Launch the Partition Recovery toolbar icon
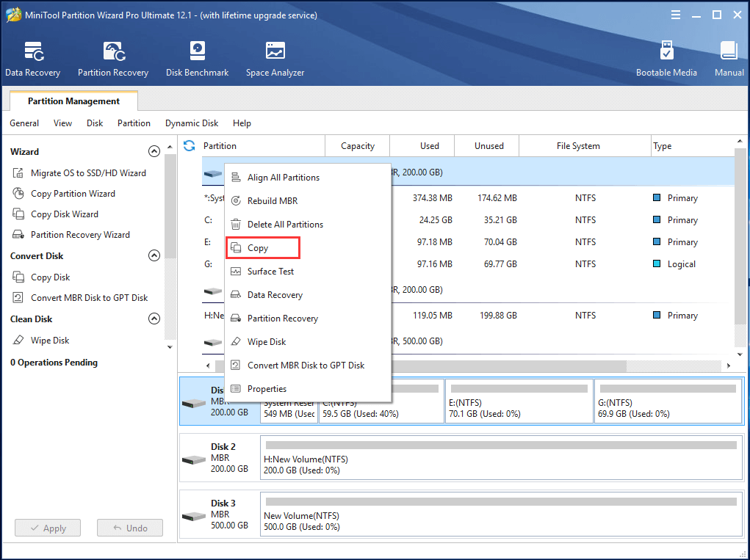The width and height of the screenshot is (750, 560). (x=114, y=51)
